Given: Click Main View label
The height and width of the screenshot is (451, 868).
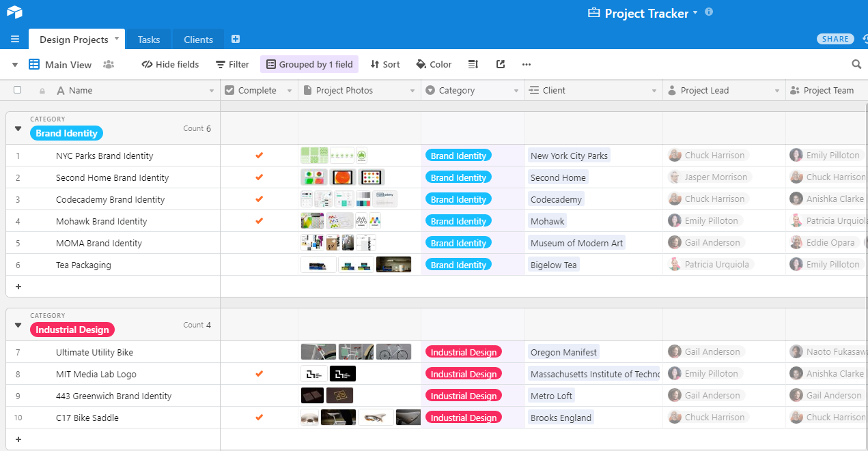Looking at the screenshot, I should (x=68, y=65).
